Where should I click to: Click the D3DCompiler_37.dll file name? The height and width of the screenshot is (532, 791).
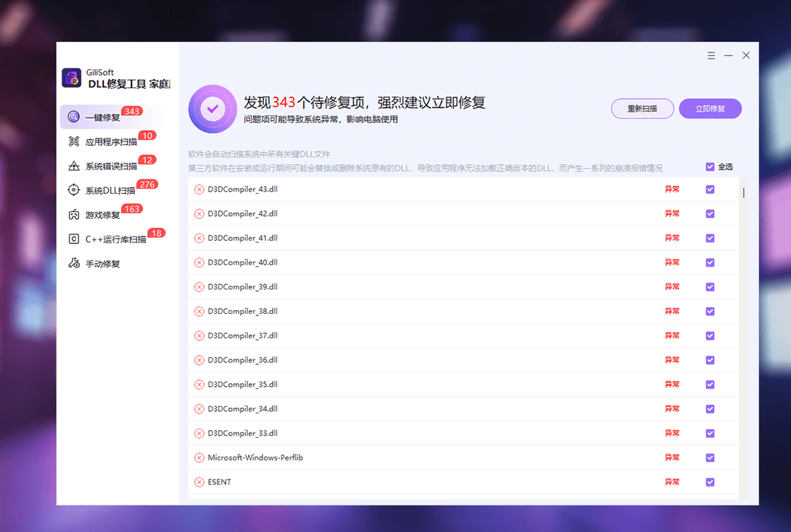(243, 336)
